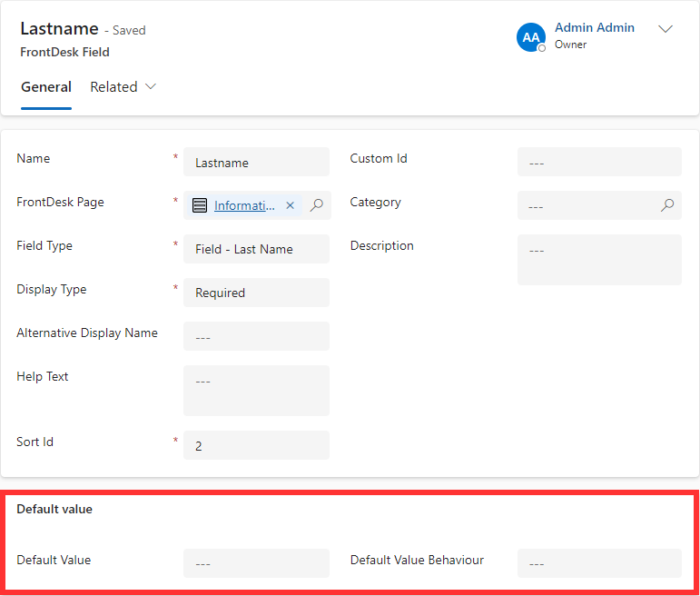This screenshot has width=700, height=596.
Task: Remove the Information page lookup value
Action: coord(291,205)
